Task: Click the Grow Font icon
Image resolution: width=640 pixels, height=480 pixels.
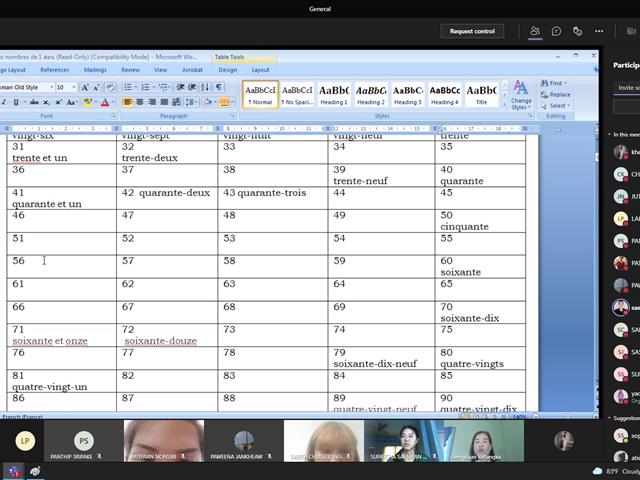Action: pyautogui.click(x=85, y=87)
